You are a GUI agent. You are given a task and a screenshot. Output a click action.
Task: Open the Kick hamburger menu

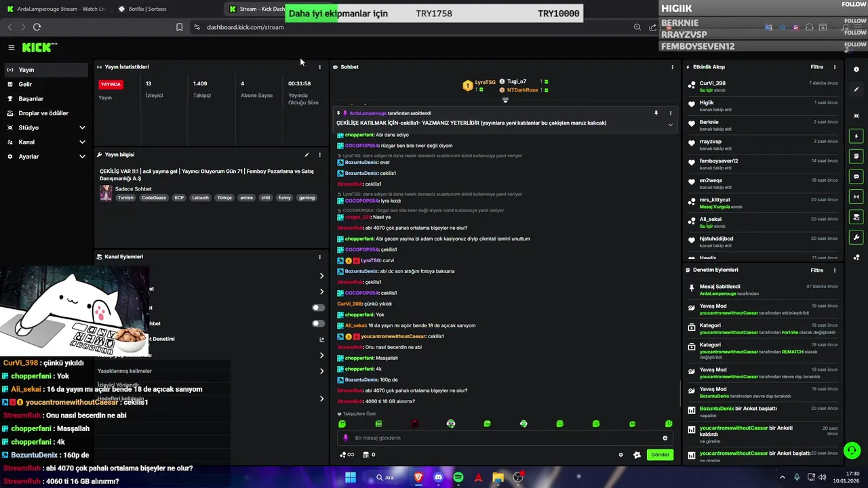point(11,47)
